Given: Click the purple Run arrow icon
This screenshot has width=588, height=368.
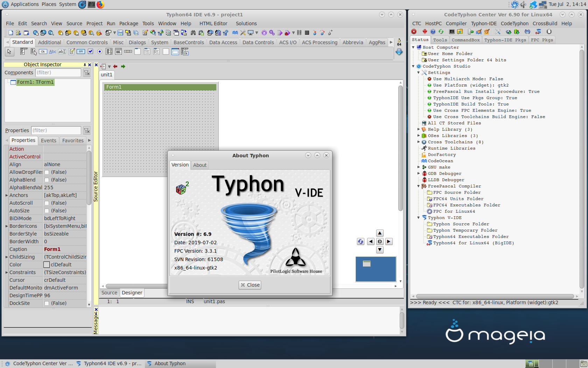Looking at the screenshot, I should [280, 33].
